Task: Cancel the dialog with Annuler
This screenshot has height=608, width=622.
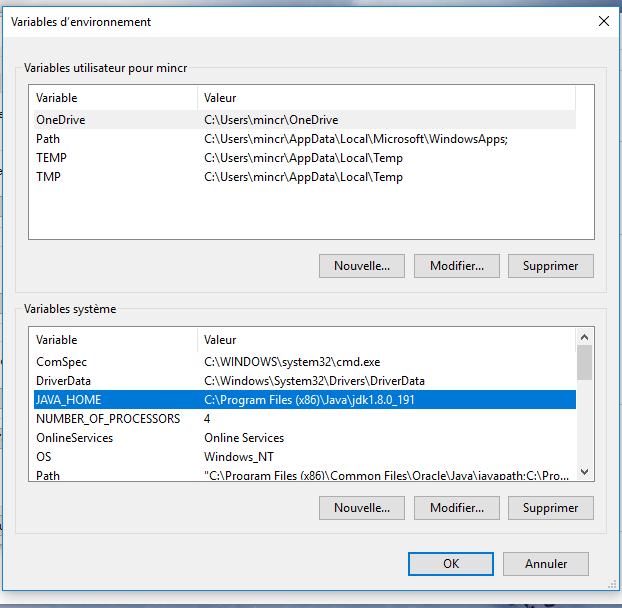Action: click(546, 564)
